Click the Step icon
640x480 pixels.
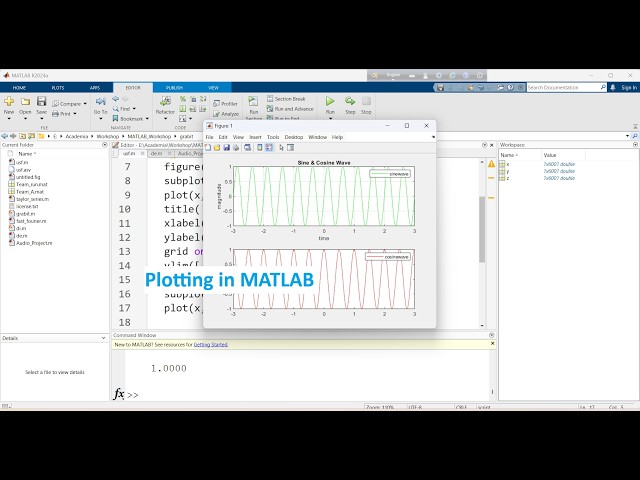pyautogui.click(x=350, y=101)
